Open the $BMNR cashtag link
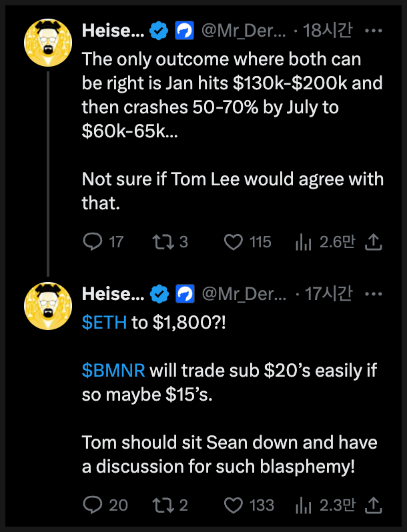This screenshot has height=532, width=407. pos(113,371)
